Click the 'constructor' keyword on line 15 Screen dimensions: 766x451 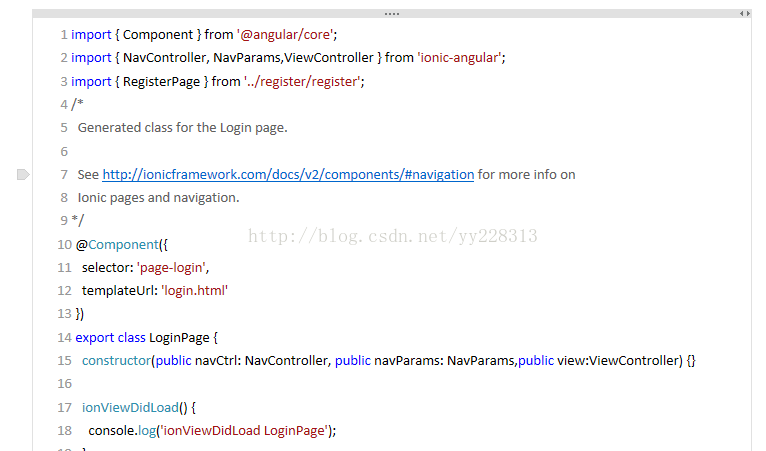point(116,361)
